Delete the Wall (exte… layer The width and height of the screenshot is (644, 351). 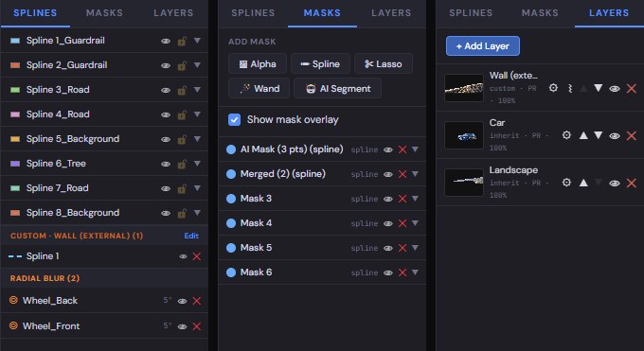632,89
